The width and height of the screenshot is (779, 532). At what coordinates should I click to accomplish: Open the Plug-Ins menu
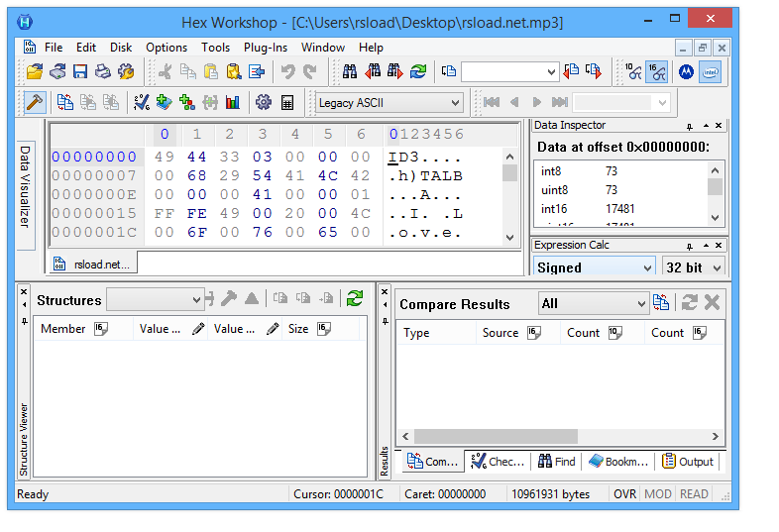tap(266, 48)
